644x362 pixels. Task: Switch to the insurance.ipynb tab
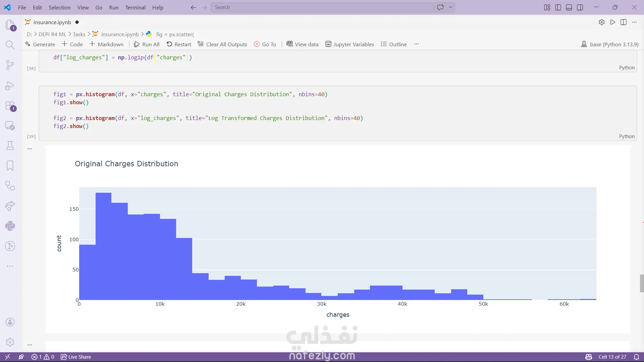(x=52, y=22)
